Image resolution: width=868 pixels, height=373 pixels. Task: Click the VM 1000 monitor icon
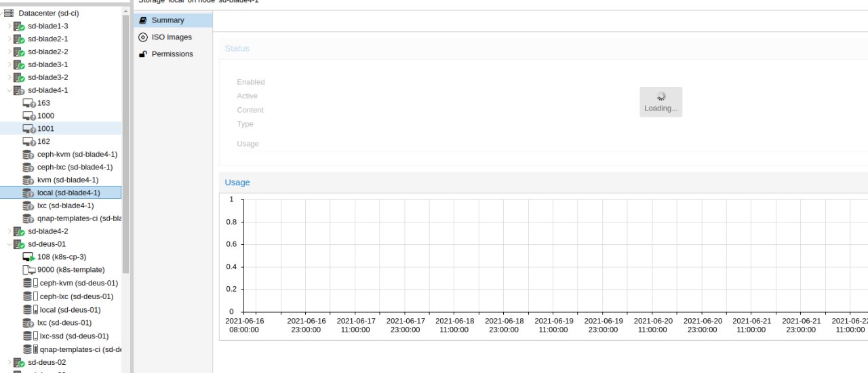(28, 116)
